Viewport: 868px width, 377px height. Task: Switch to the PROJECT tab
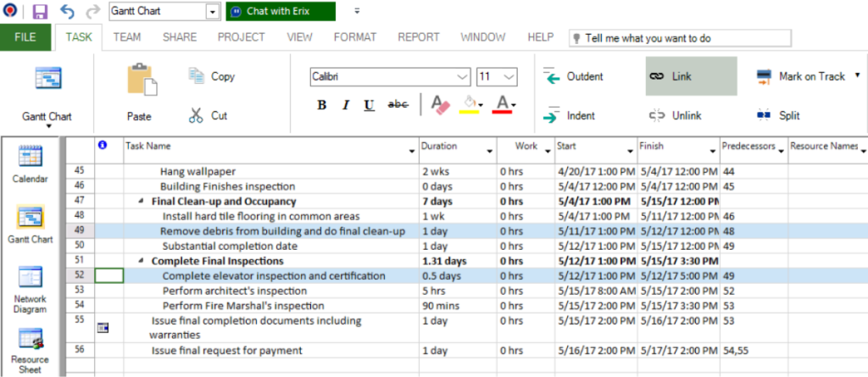coord(242,37)
